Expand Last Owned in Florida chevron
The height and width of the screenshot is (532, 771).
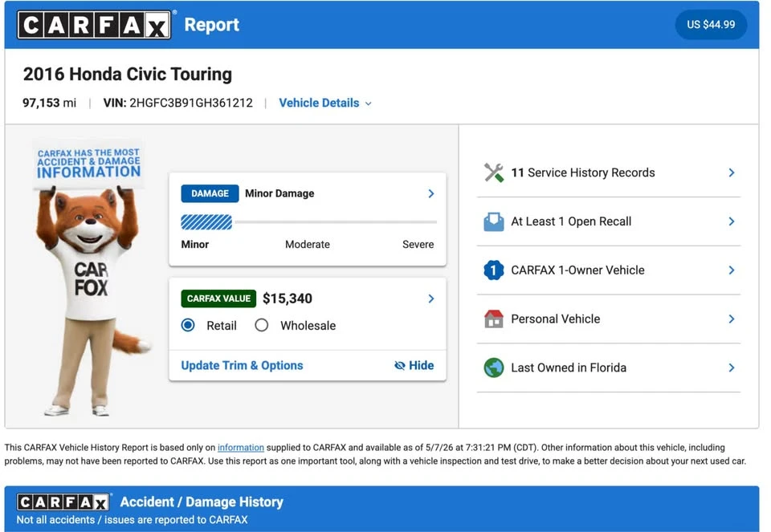tap(732, 368)
